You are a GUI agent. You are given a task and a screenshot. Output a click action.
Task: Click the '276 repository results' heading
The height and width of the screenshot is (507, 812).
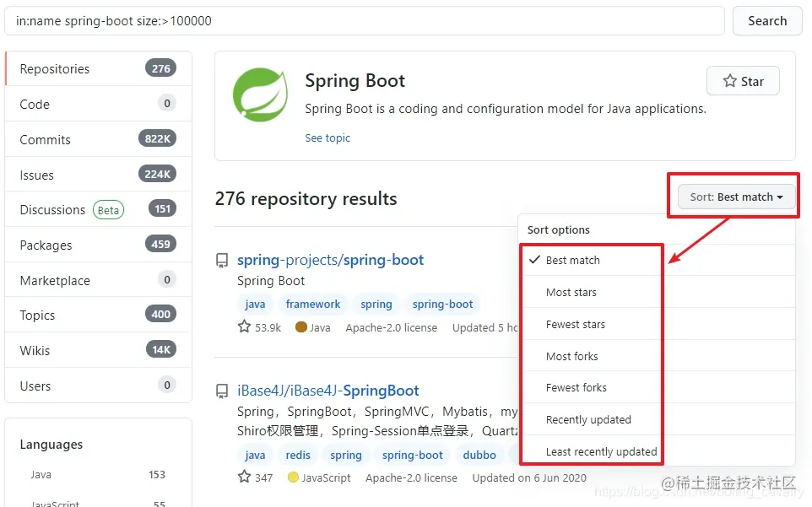[306, 198]
